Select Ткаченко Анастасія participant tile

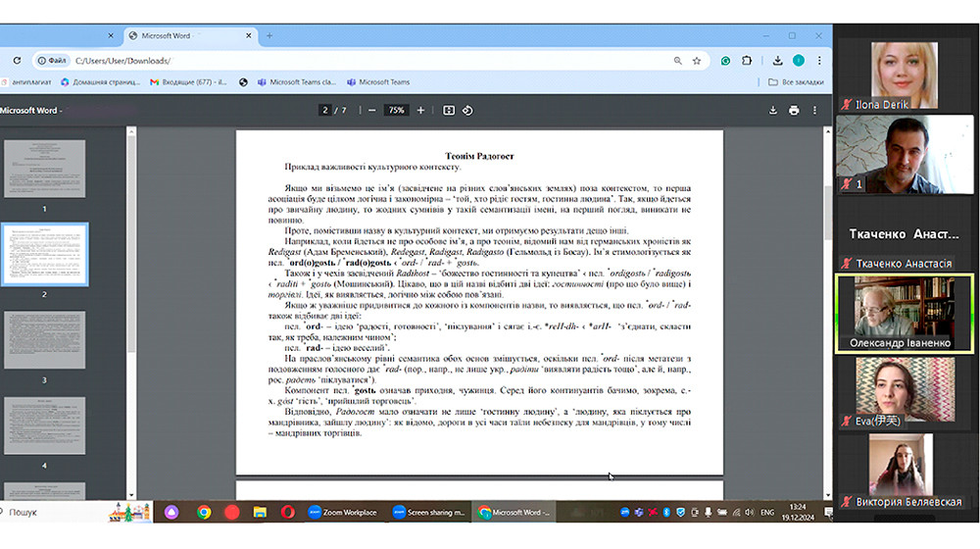tap(905, 234)
